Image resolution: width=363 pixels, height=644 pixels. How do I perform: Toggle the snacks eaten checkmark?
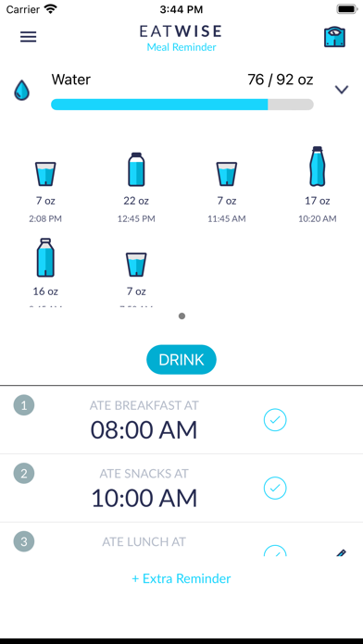click(x=275, y=488)
